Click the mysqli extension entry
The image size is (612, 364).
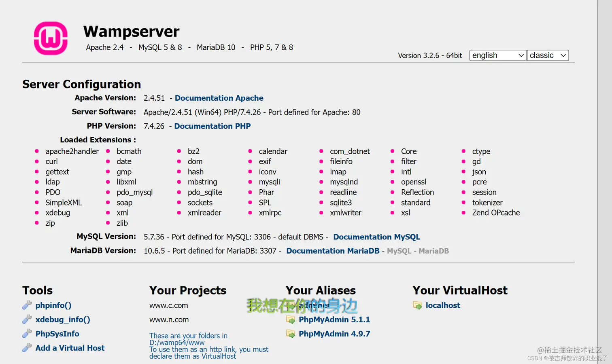270,182
